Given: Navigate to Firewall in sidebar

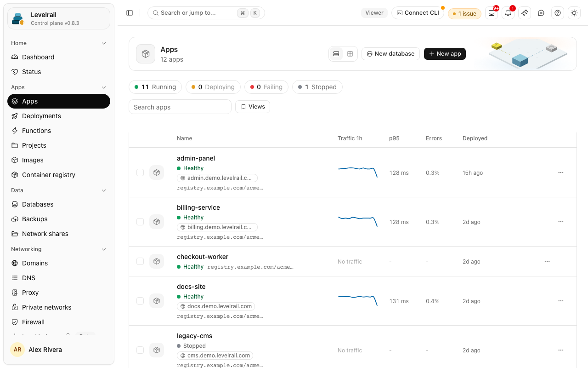Looking at the screenshot, I should tap(59, 322).
